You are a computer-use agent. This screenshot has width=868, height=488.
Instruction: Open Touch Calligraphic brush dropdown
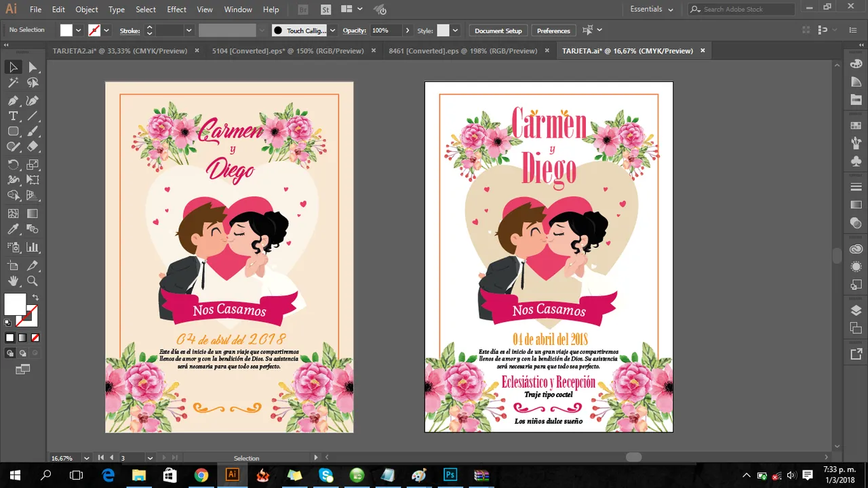point(332,30)
